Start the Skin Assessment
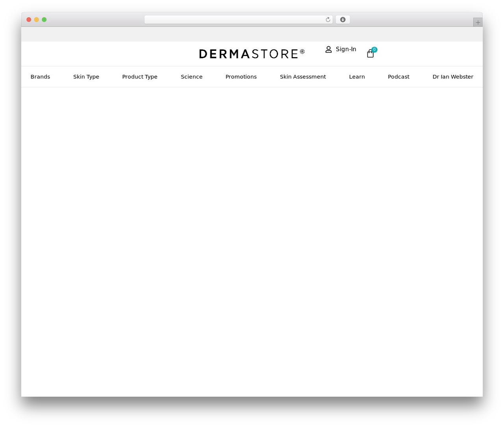 [x=303, y=77]
